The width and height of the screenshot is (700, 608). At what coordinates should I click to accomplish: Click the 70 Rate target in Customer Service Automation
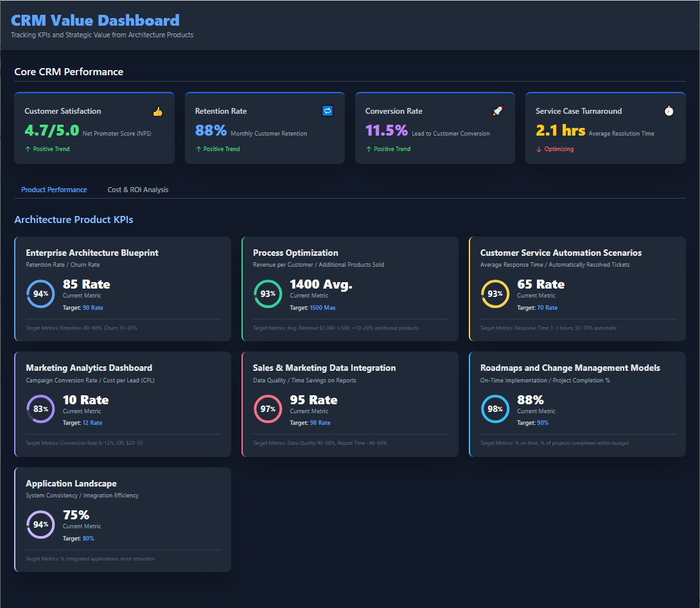point(547,308)
